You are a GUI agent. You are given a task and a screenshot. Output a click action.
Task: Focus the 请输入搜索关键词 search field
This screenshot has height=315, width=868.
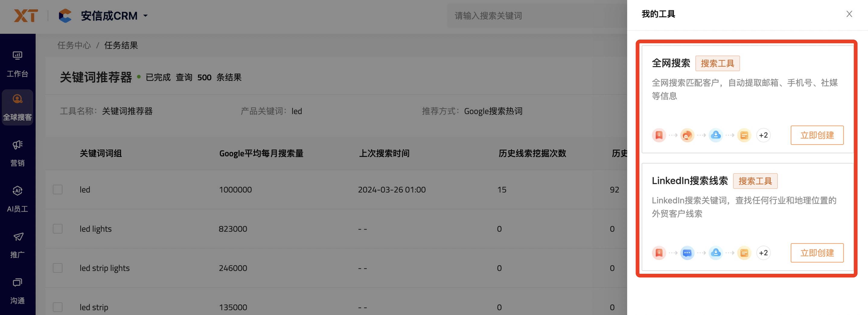pos(537,15)
